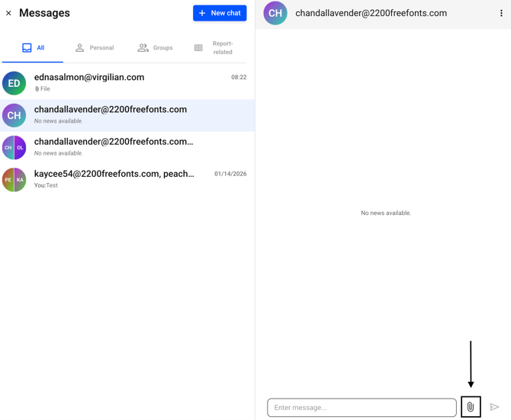Viewport: 511px width, 420px height.
Task: Click the paperclip attach file icon
Action: tap(471, 407)
